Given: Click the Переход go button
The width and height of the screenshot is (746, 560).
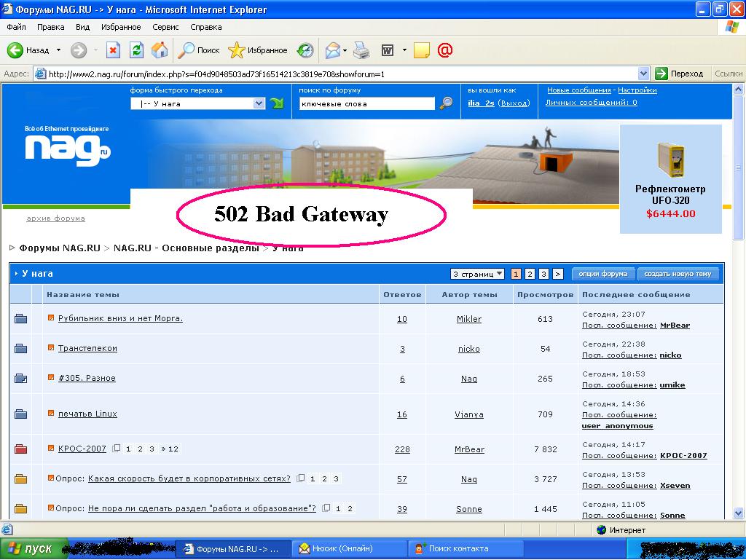Looking at the screenshot, I should 679,74.
